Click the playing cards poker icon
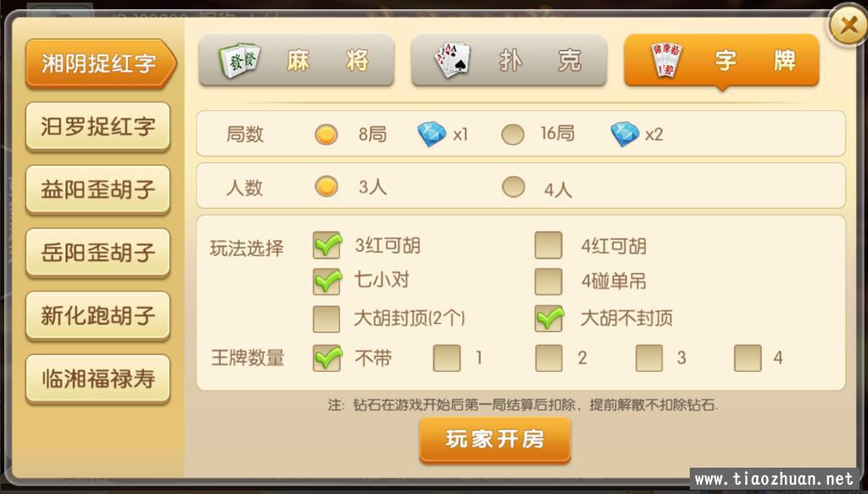Viewport: 868px width, 494px height. click(x=453, y=59)
